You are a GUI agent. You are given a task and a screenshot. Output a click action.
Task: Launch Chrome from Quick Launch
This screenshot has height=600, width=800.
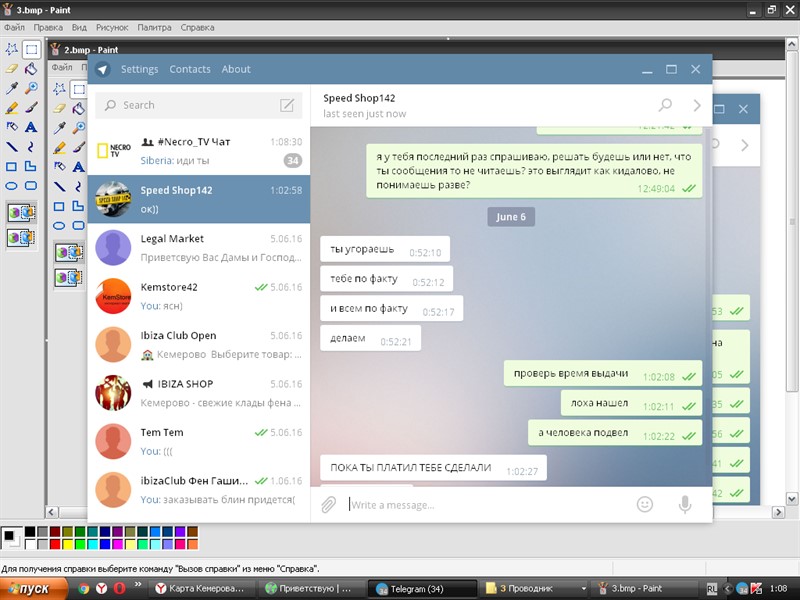tap(84, 588)
